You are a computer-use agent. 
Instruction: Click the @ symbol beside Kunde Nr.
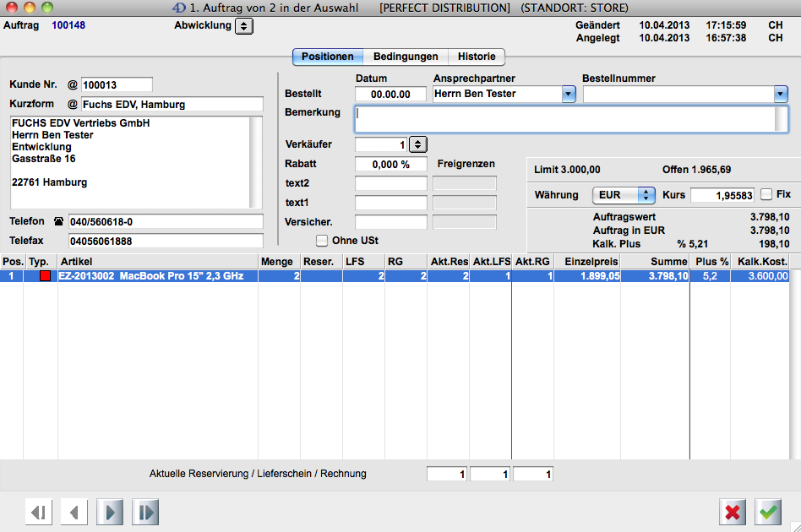coord(72,84)
